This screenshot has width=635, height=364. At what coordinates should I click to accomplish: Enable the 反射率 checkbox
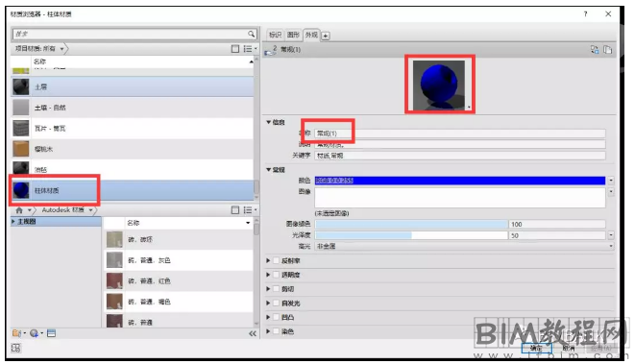point(277,260)
